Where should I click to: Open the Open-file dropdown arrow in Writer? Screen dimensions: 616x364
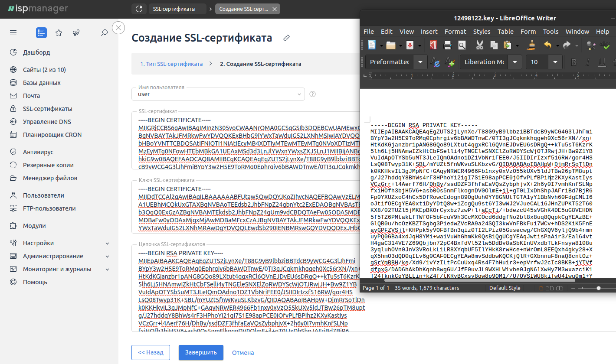[400, 45]
